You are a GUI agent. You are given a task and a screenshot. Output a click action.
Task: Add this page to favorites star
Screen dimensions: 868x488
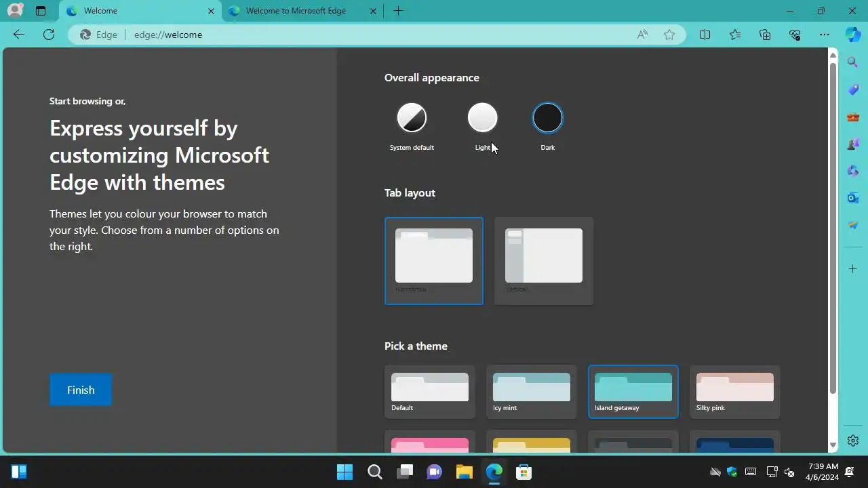coord(669,35)
